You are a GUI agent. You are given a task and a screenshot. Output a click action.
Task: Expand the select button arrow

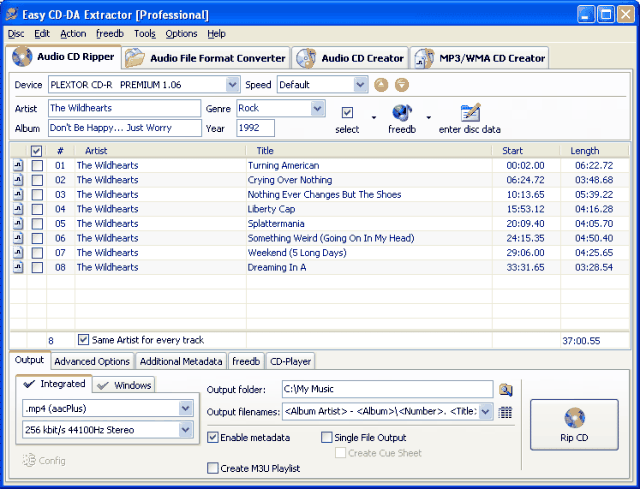click(x=374, y=118)
